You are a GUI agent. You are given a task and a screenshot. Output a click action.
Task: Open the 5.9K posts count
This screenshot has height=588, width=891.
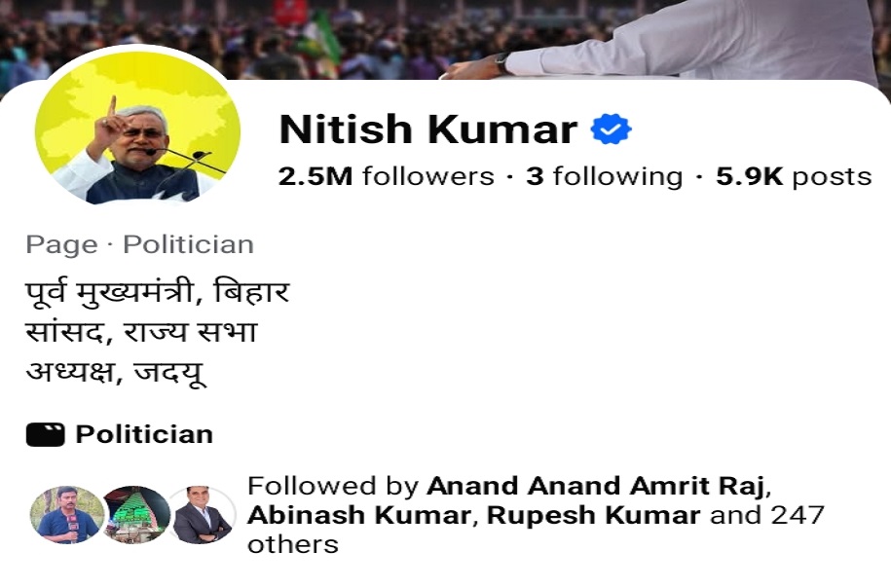[x=794, y=176]
